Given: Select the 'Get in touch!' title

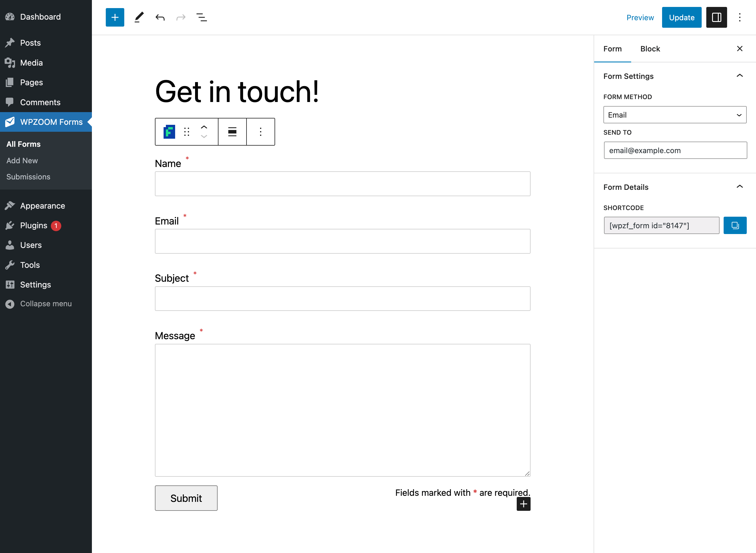Looking at the screenshot, I should coord(237,91).
